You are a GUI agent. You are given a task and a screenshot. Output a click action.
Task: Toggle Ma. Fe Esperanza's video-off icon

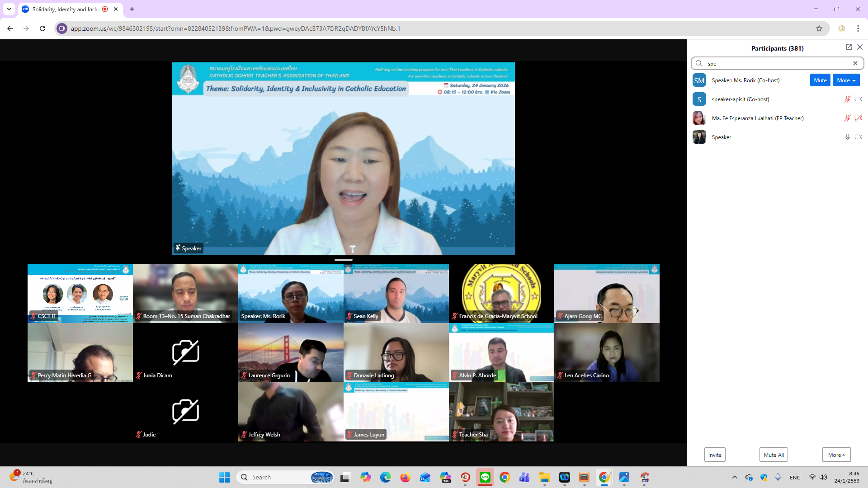pos(858,118)
